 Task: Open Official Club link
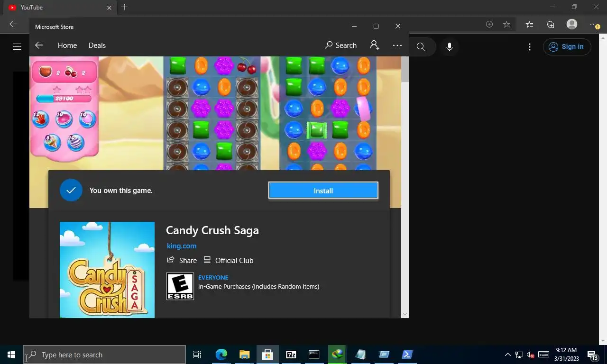pyautogui.click(x=229, y=260)
